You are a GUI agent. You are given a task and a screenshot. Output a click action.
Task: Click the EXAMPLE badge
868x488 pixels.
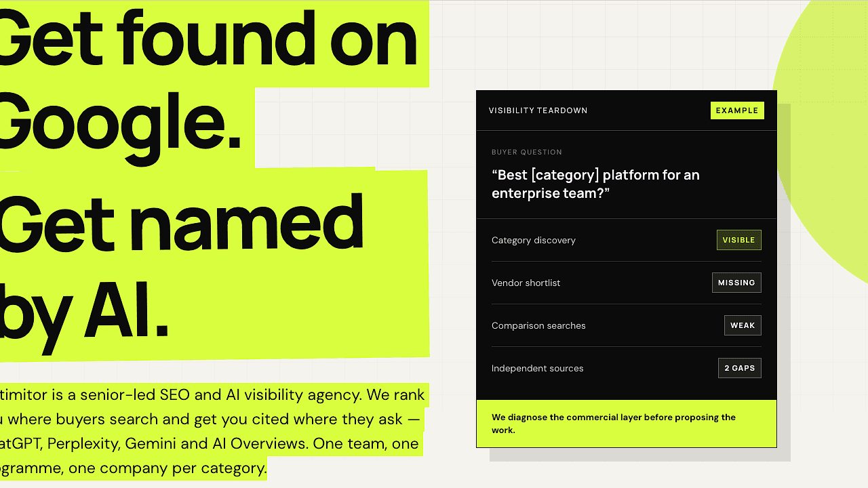(737, 110)
